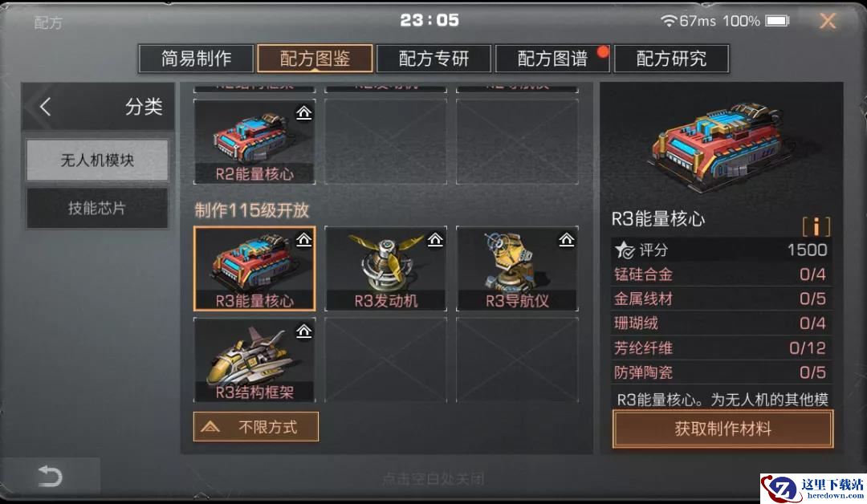Open the 配方图谱 tab
The image size is (867, 504).
(x=552, y=59)
